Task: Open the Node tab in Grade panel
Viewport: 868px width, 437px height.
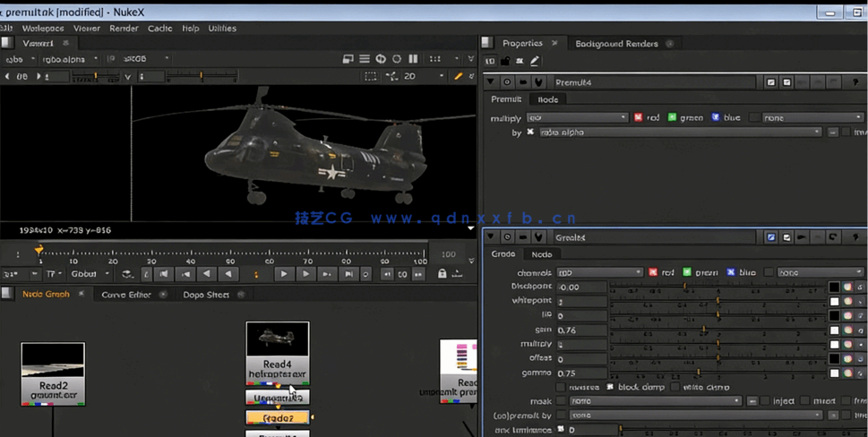Action: 541,254
